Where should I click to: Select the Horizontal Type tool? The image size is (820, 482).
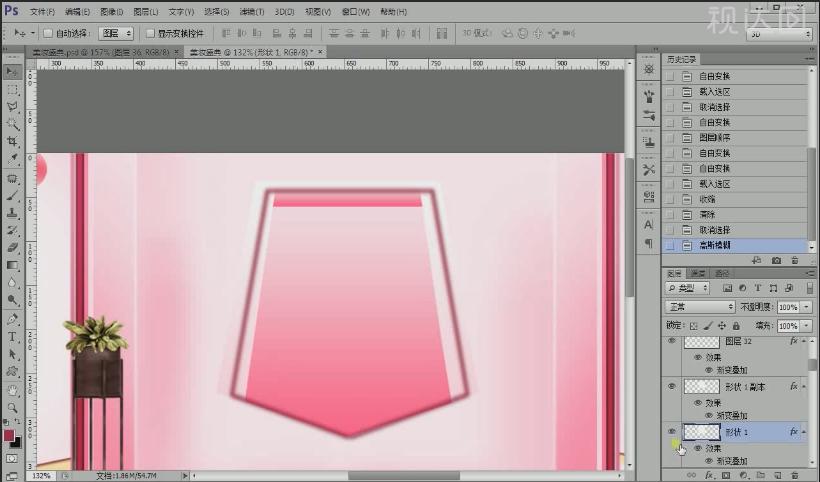point(12,337)
